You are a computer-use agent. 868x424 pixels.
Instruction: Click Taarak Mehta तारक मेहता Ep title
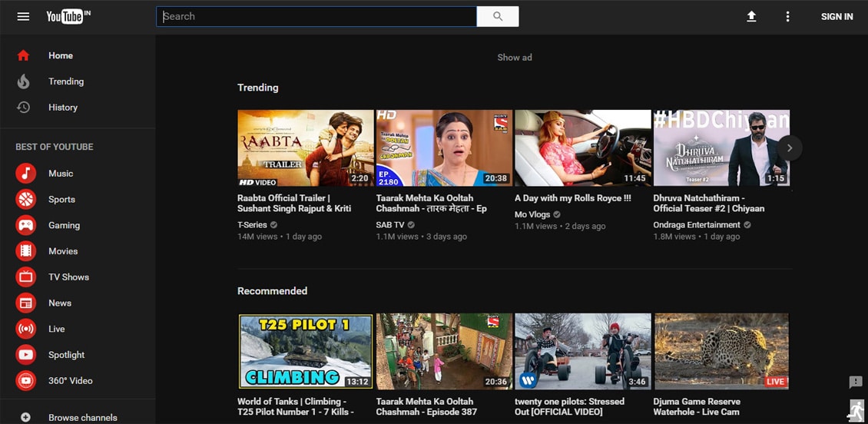tap(431, 203)
